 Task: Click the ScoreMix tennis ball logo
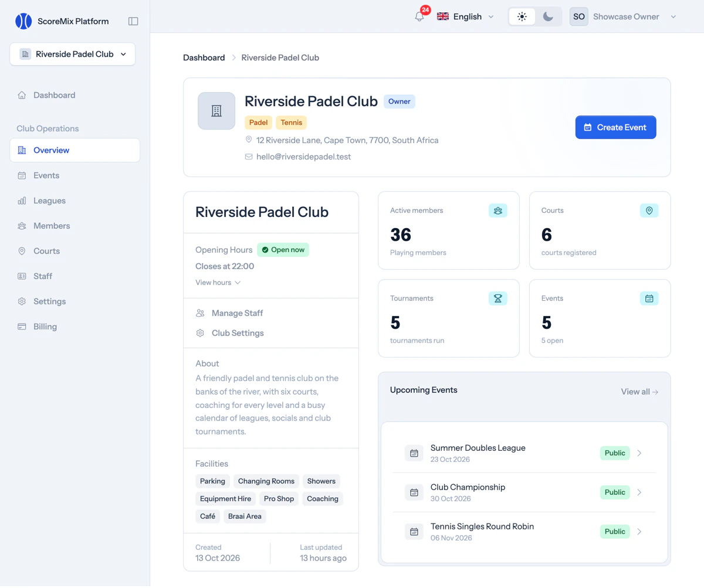coord(23,21)
